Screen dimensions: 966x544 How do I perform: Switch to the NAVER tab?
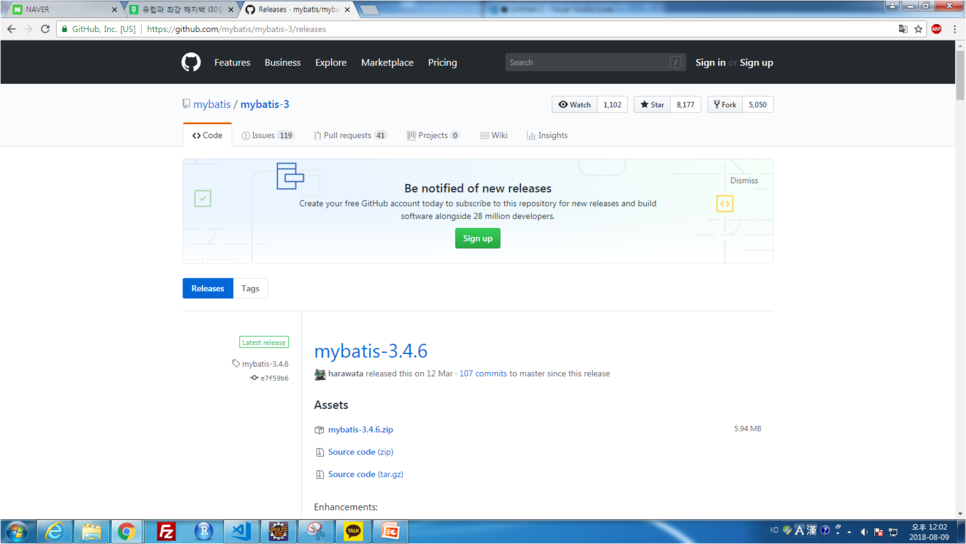(62, 9)
